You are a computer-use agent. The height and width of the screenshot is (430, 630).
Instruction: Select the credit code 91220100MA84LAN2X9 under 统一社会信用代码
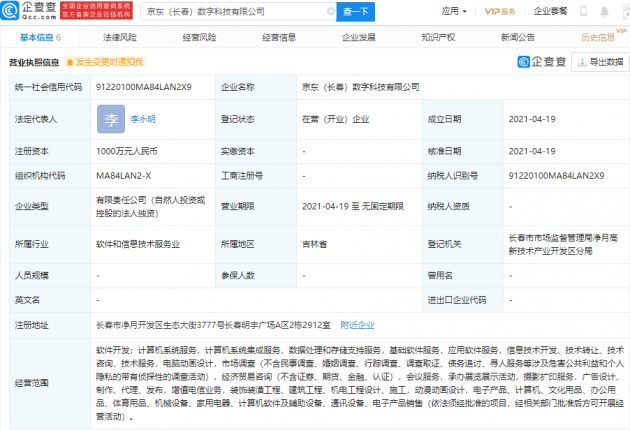click(144, 87)
